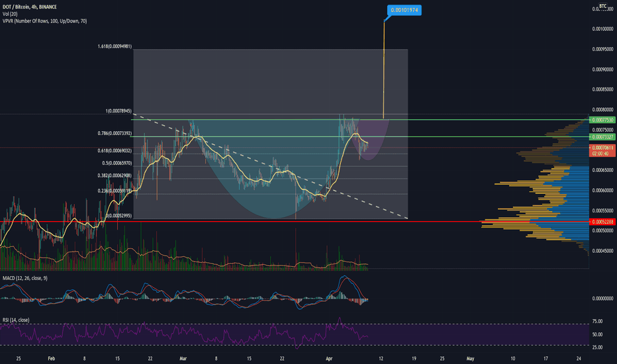617x364 pixels.
Task: Click the red 0.00052288 support price label
Action: coord(602,222)
